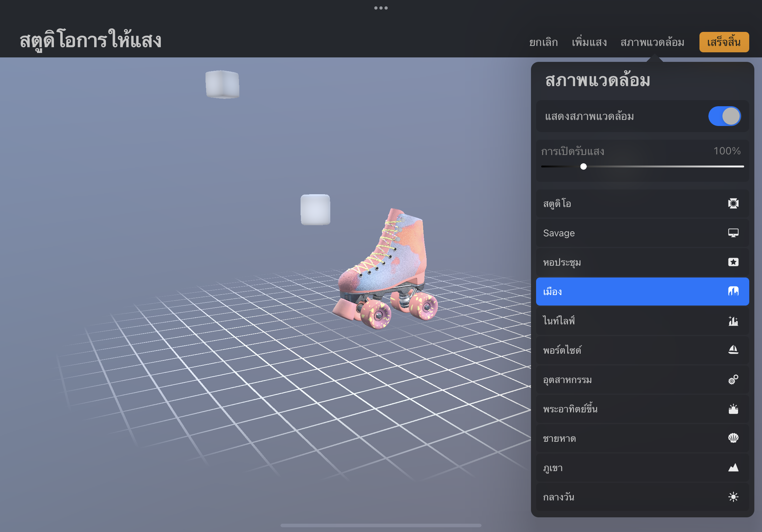Click the Nightlife city sparkle icon
This screenshot has width=762, height=532.
733,321
